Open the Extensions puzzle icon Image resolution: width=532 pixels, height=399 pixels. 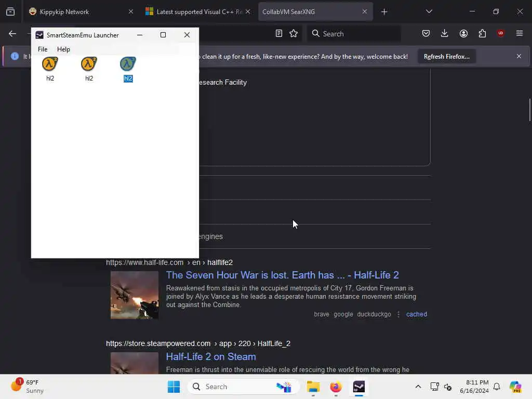[482, 33]
